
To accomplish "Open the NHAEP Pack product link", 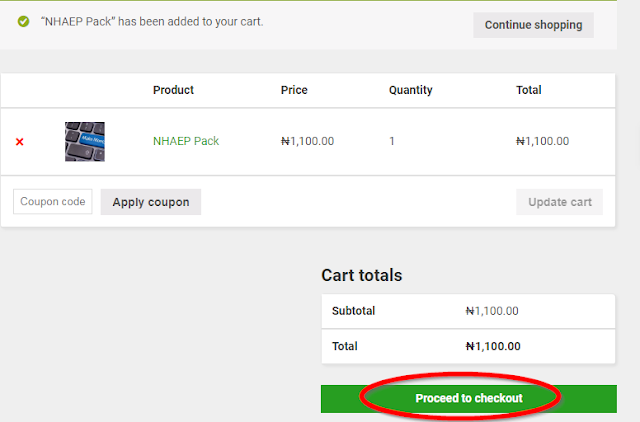I will tap(186, 141).
